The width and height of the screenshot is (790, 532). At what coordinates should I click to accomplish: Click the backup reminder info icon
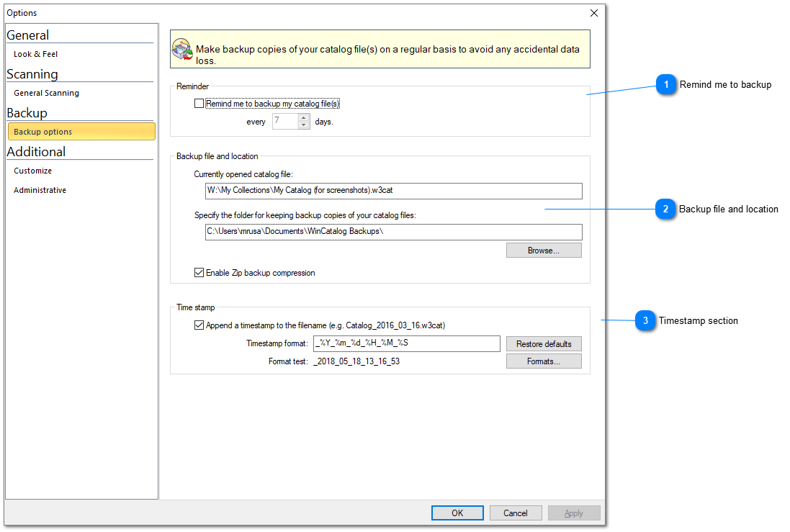click(182, 47)
